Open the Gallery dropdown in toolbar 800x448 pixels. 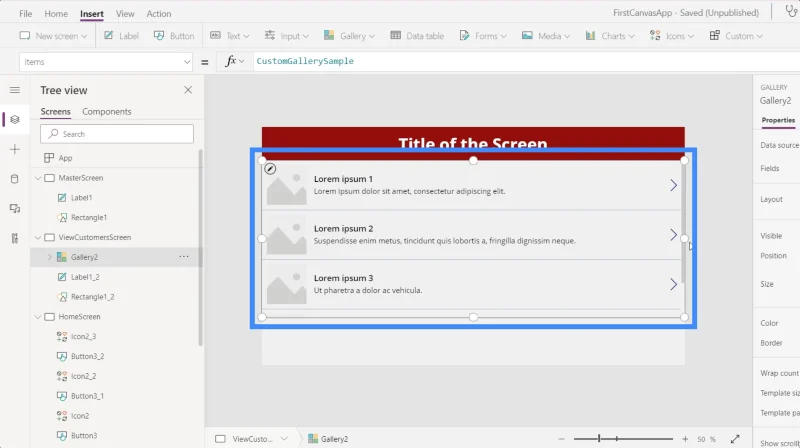click(x=349, y=36)
